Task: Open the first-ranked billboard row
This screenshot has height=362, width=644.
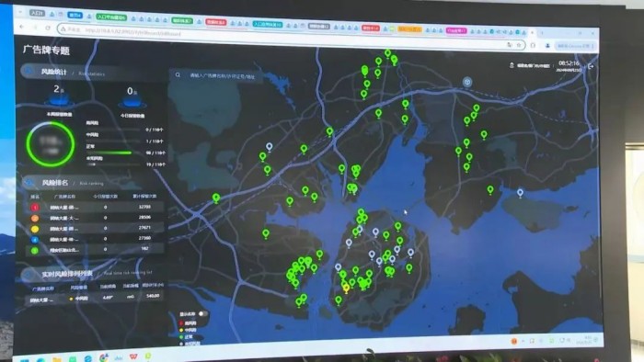Action: click(x=96, y=207)
